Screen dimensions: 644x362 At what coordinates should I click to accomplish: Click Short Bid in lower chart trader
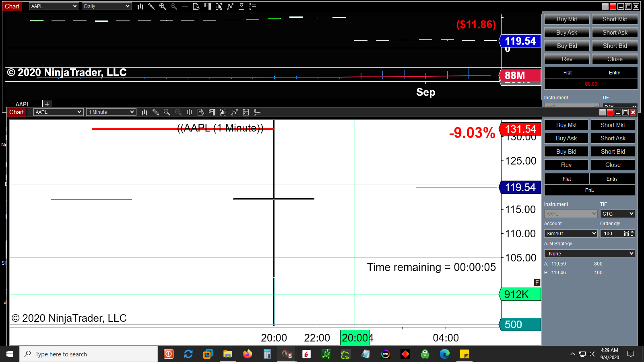613,152
